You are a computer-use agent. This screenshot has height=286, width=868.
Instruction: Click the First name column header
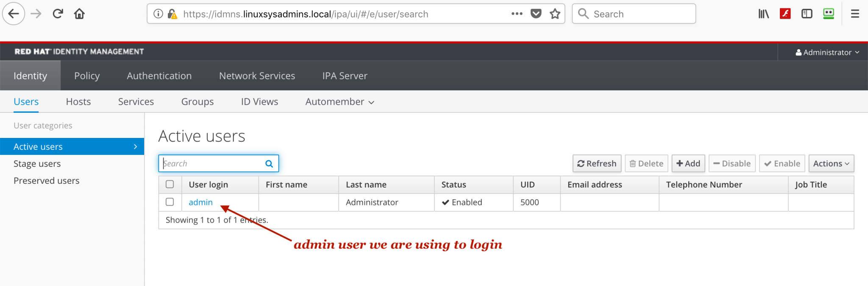[299, 185]
